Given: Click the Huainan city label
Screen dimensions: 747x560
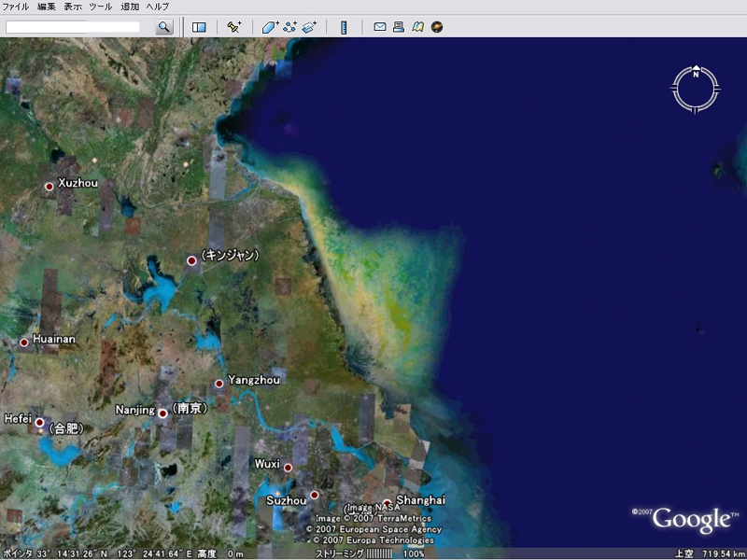Looking at the screenshot, I should (x=54, y=339).
